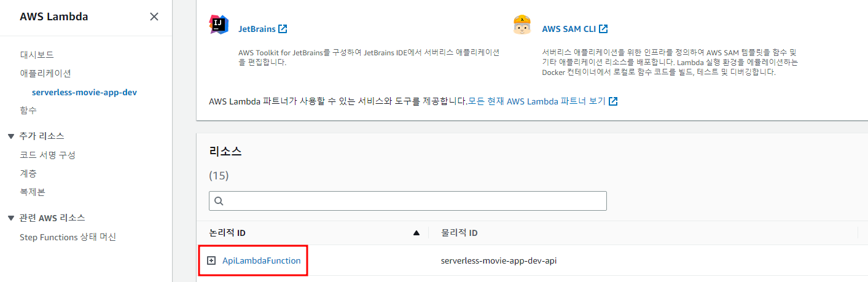Click the JetBrains IDE logo icon
Screen dimensions: 868x282
point(219,24)
